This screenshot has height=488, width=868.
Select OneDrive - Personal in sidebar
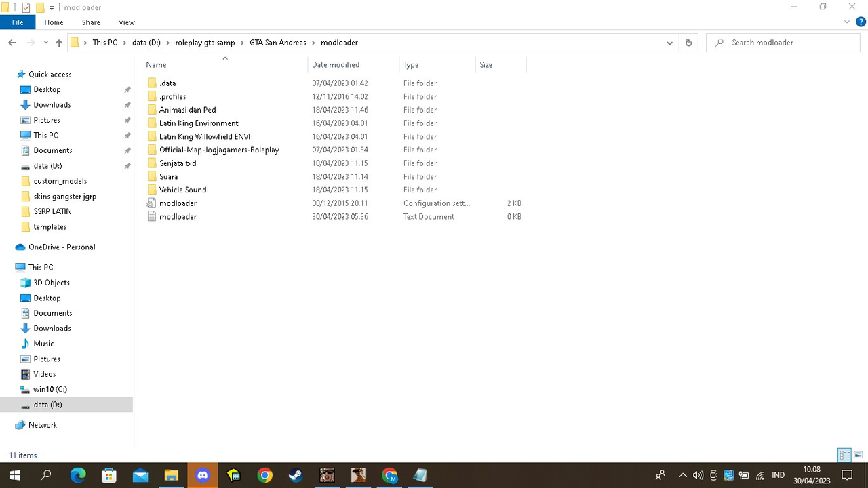click(x=62, y=247)
